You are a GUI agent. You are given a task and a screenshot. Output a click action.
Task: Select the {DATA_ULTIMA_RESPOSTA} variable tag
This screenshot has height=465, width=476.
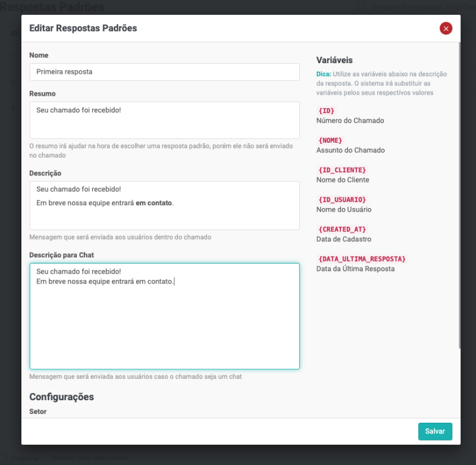click(x=362, y=259)
